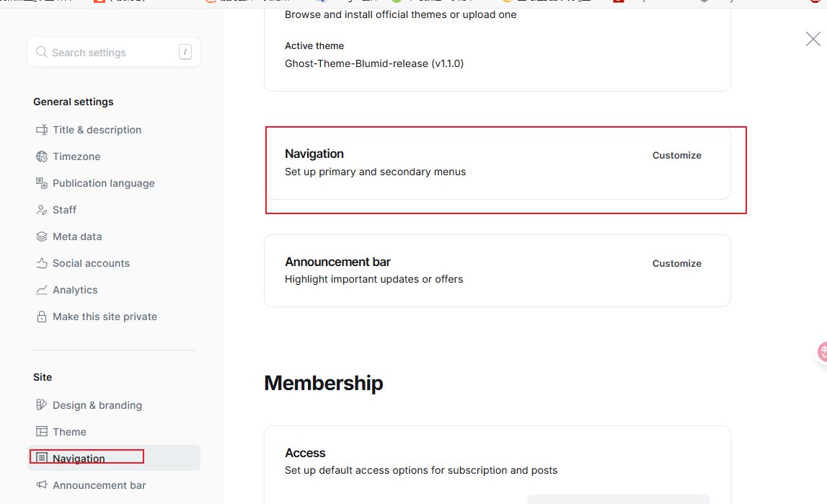This screenshot has height=504, width=827.
Task: Click the Publication language icon
Action: click(x=42, y=183)
